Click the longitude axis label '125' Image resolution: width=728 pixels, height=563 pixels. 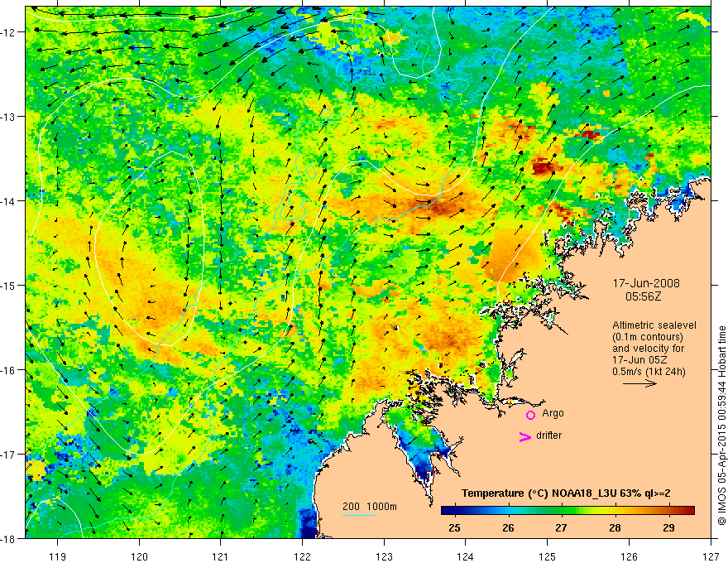point(548,556)
